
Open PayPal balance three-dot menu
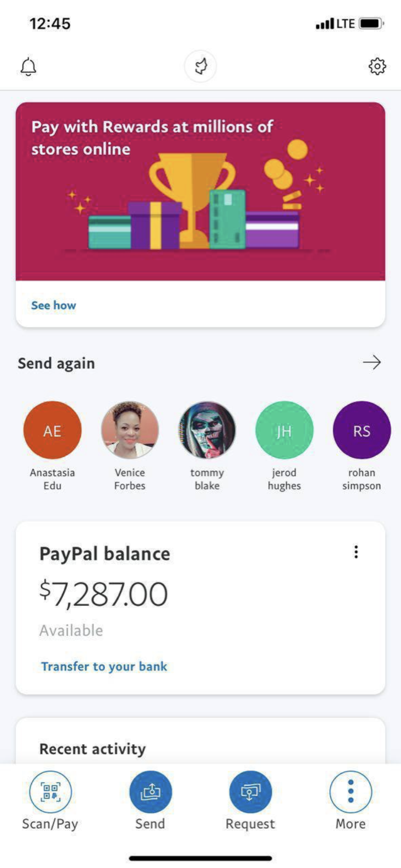pyautogui.click(x=356, y=552)
